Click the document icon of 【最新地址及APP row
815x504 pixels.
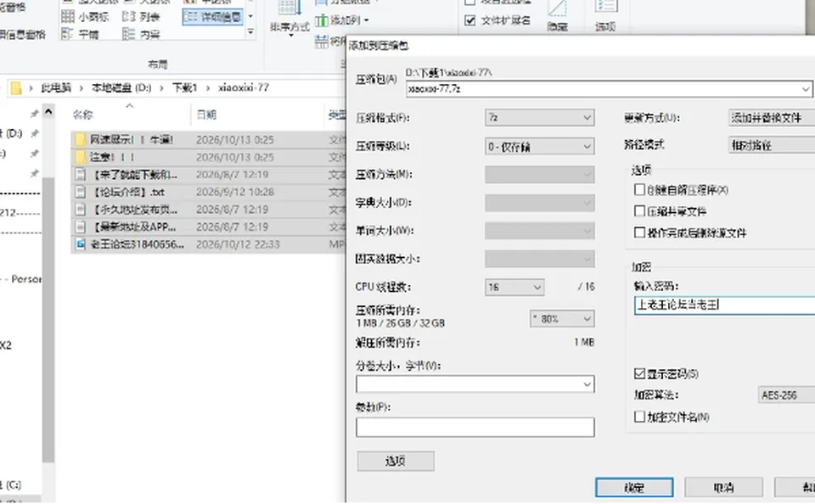point(80,227)
